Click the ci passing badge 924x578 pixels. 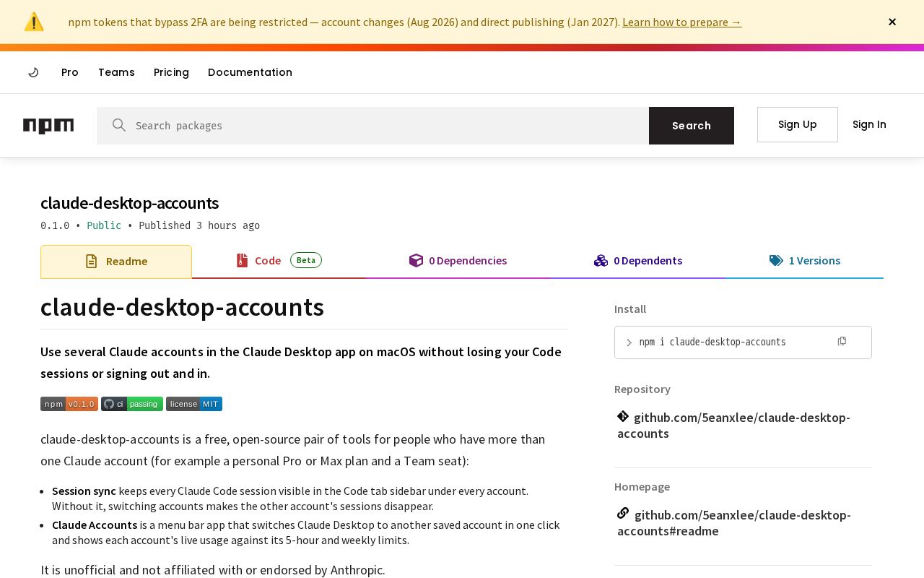click(x=132, y=404)
